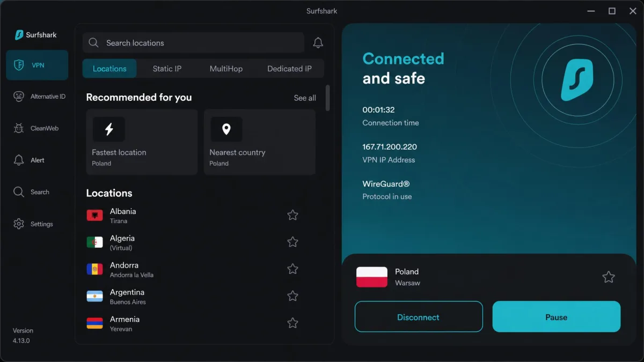Open the Alert bell in sidebar
This screenshot has height=362, width=644.
(19, 160)
